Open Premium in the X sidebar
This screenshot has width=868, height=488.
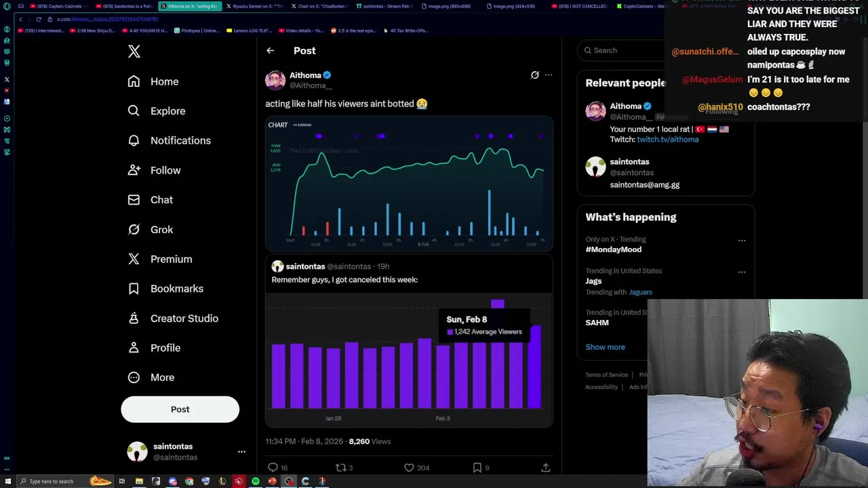tap(160, 259)
